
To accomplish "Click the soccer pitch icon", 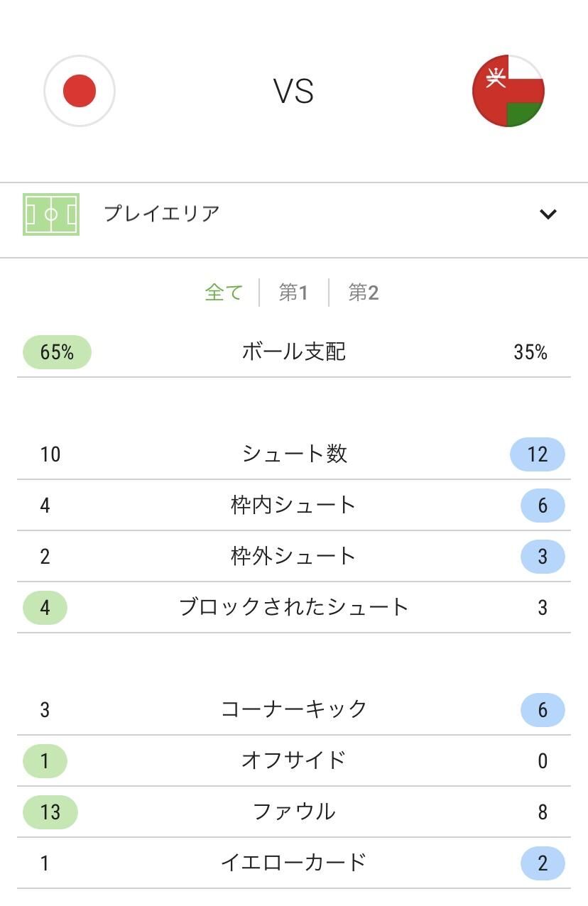I will 51,214.
